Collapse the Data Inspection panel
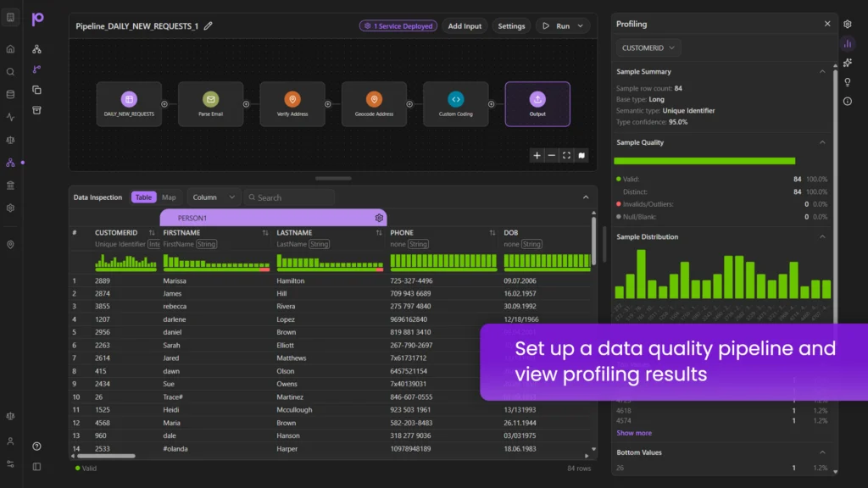 point(586,197)
